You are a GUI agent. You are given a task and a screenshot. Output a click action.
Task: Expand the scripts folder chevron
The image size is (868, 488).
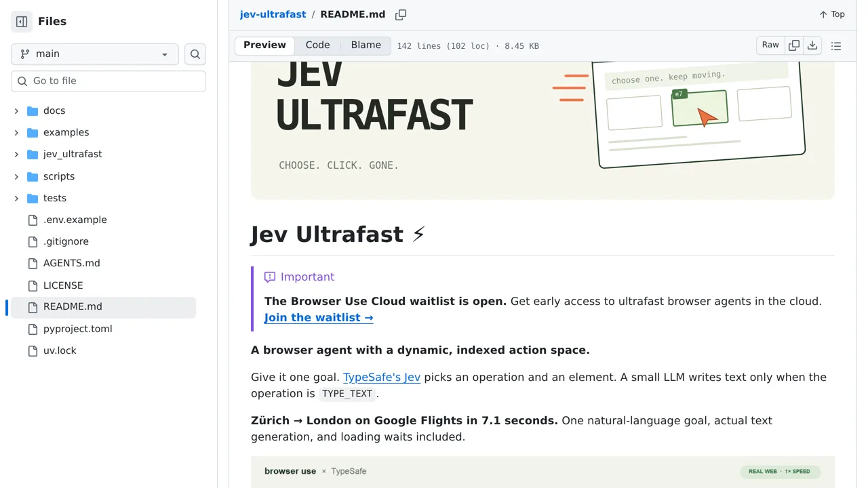(x=16, y=176)
